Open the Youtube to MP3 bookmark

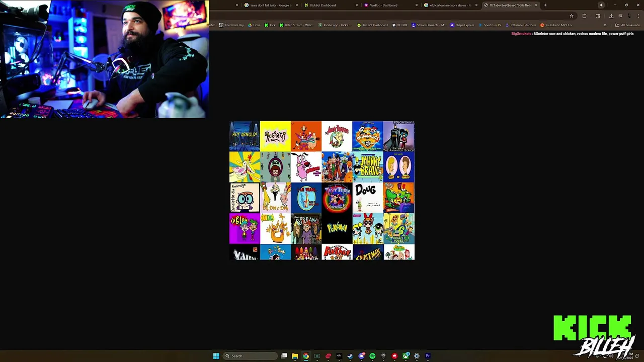pyautogui.click(x=557, y=25)
